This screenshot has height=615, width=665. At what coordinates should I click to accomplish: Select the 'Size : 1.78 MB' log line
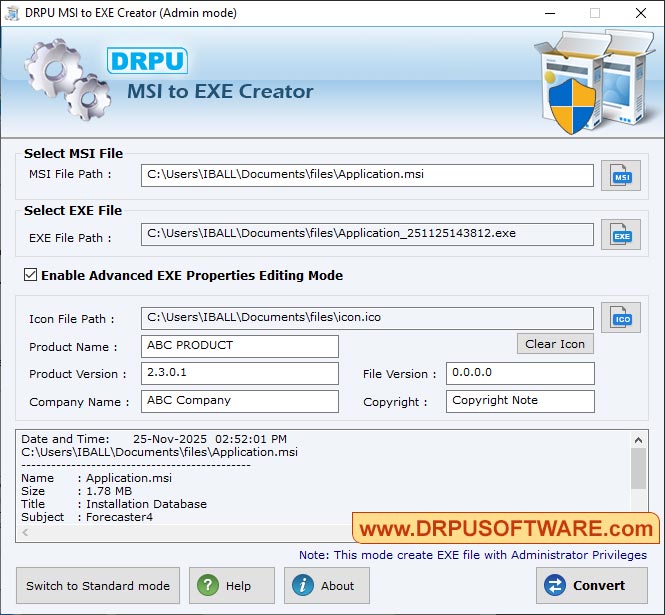[77, 491]
